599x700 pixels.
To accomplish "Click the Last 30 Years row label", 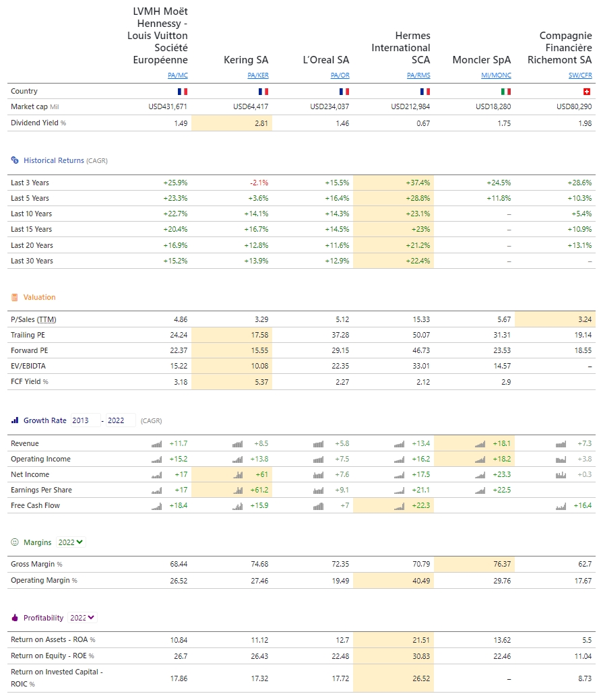I will point(32,261).
